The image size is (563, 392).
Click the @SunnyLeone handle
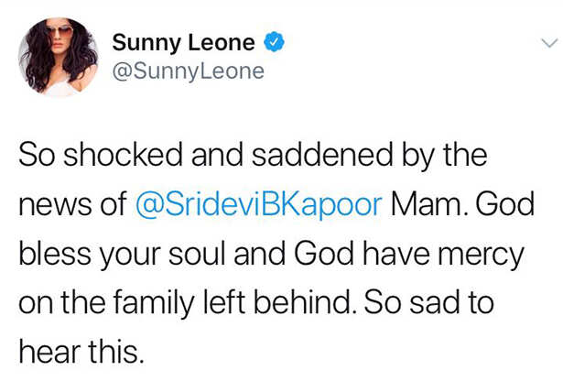pos(189,71)
